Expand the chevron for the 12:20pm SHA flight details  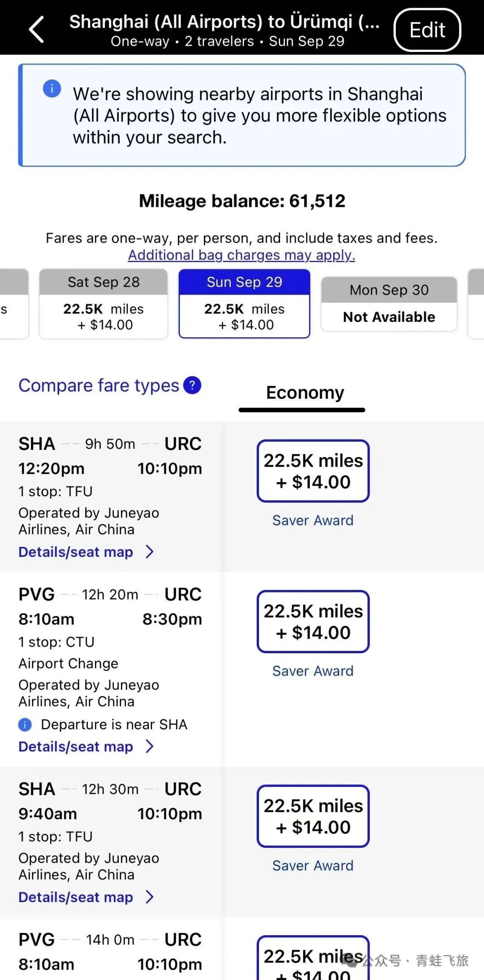150,552
